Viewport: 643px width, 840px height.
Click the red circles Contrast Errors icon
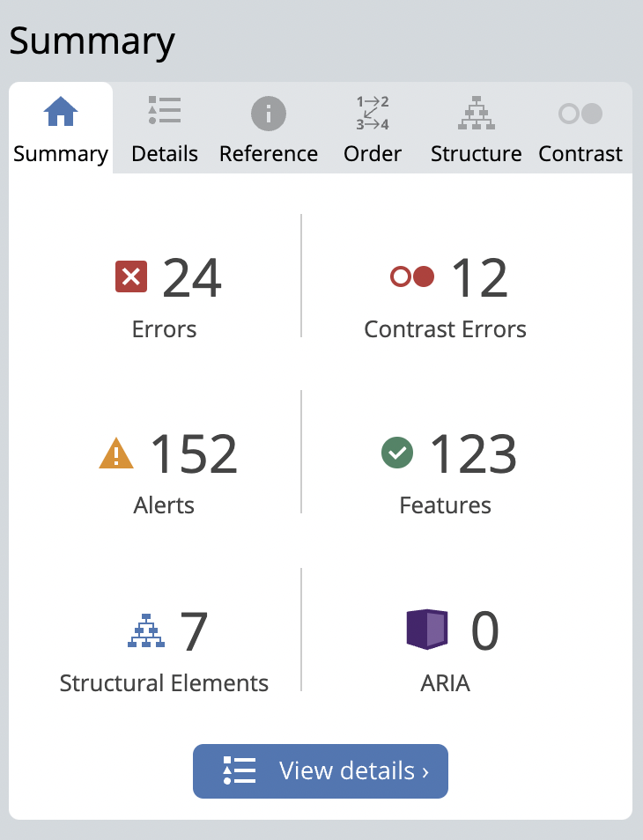point(413,277)
